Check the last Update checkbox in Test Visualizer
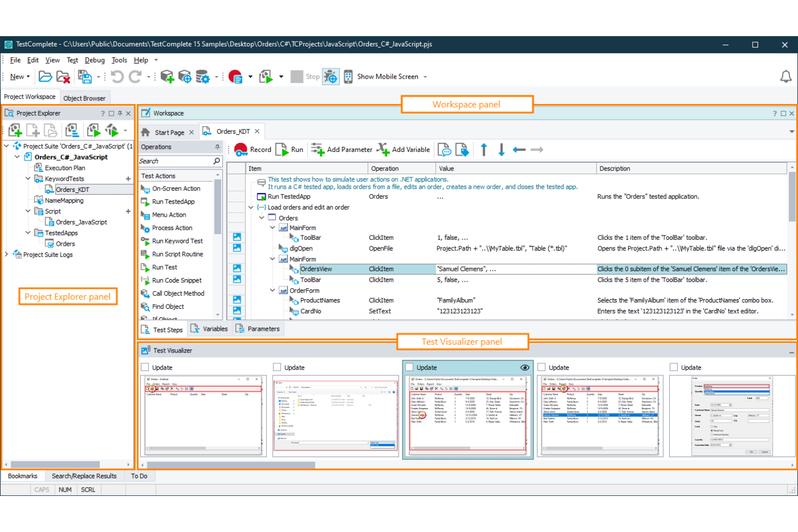This screenshot has height=532, width=798. pos(673,367)
